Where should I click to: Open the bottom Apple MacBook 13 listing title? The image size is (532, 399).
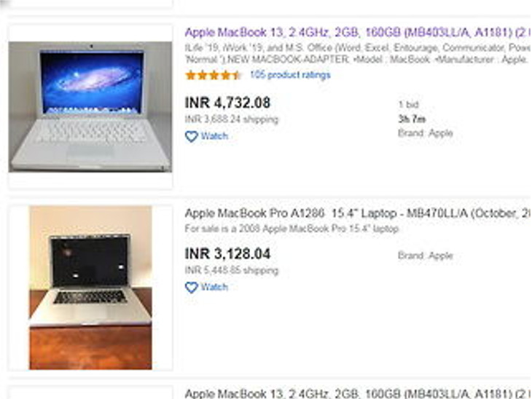(358, 393)
